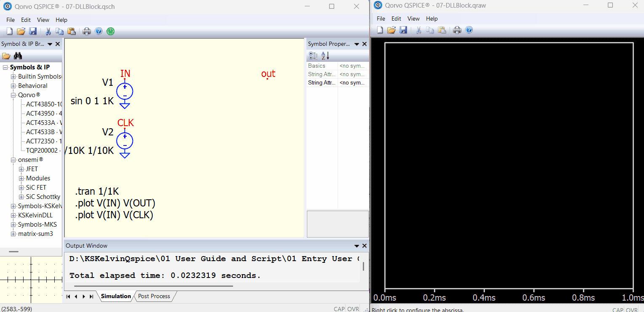Print the waveform from the .qraw toolbar
Screen dimensions: 644x312
tap(457, 30)
